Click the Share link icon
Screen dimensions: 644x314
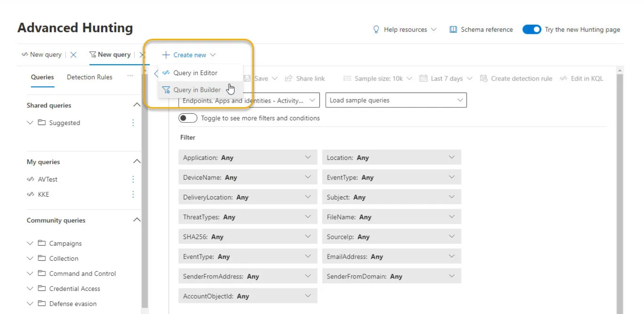pyautogui.click(x=288, y=78)
